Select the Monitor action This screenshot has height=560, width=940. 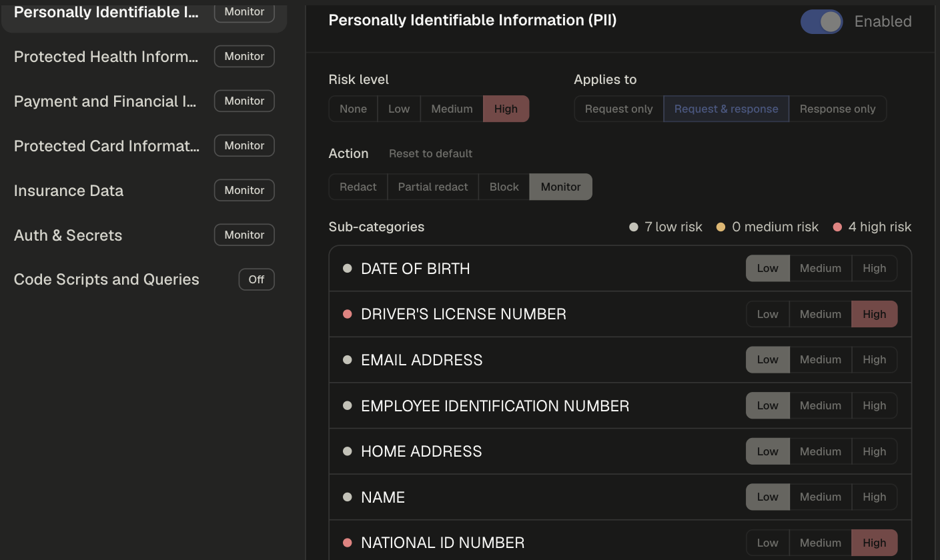pos(560,187)
